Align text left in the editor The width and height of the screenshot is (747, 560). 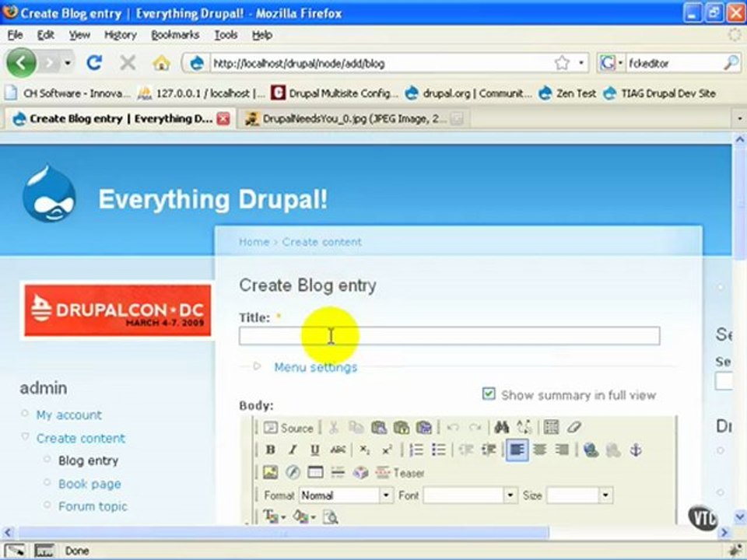[517, 450]
